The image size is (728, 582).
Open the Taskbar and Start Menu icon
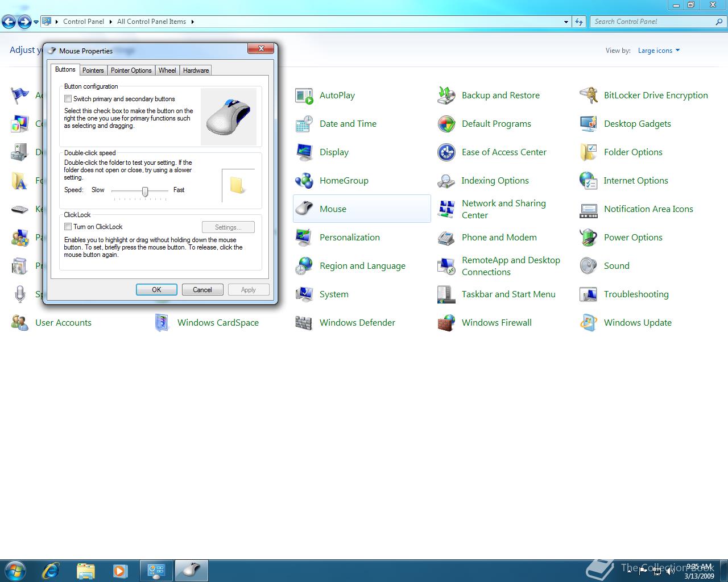pyautogui.click(x=446, y=294)
